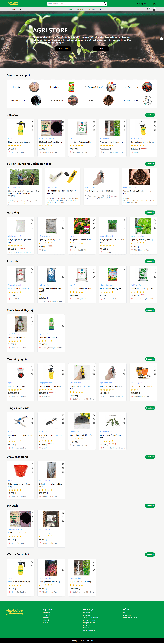Go to next hero banner slide

point(161,39)
